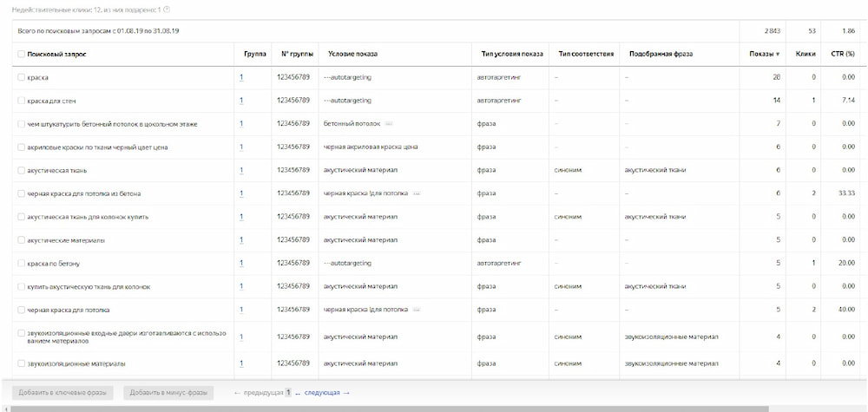This screenshot has width=868, height=412.
Task: Click 'Всего по поисковым запросам' summary text
Action: tap(98, 31)
